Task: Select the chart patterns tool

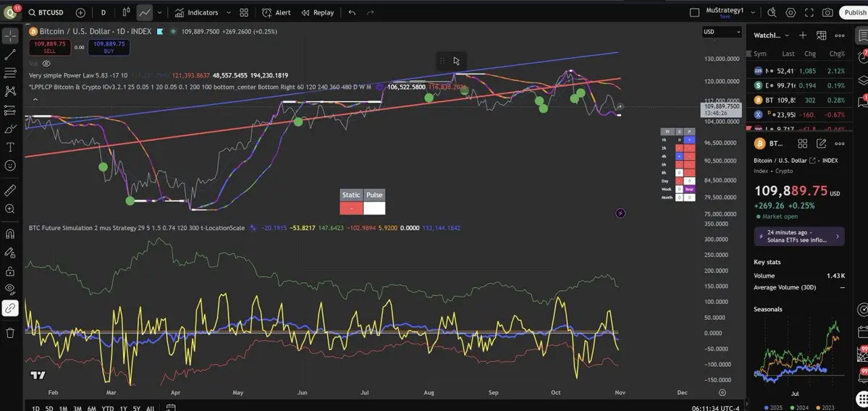Action: [10, 90]
